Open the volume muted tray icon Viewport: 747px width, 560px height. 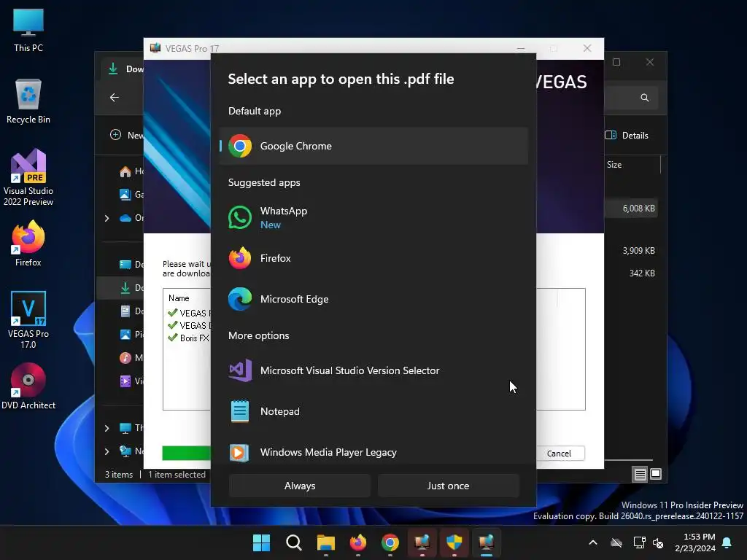tap(659, 542)
